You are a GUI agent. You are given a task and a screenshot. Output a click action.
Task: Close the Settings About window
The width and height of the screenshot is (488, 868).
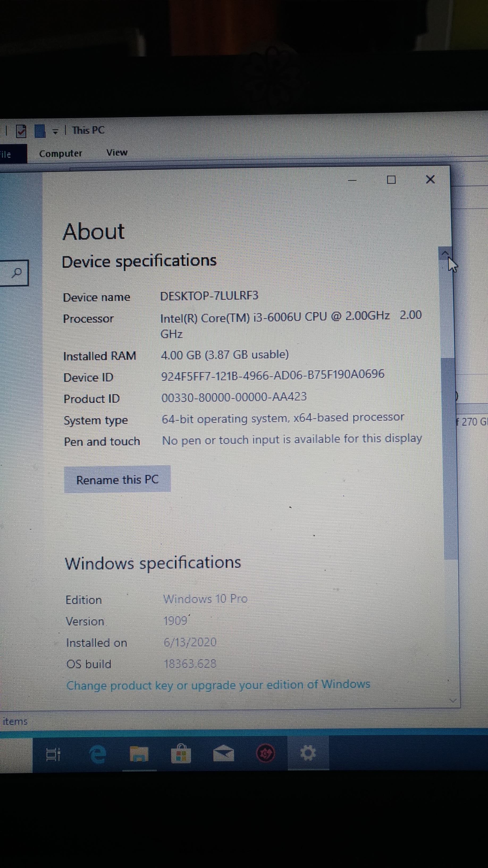(430, 179)
